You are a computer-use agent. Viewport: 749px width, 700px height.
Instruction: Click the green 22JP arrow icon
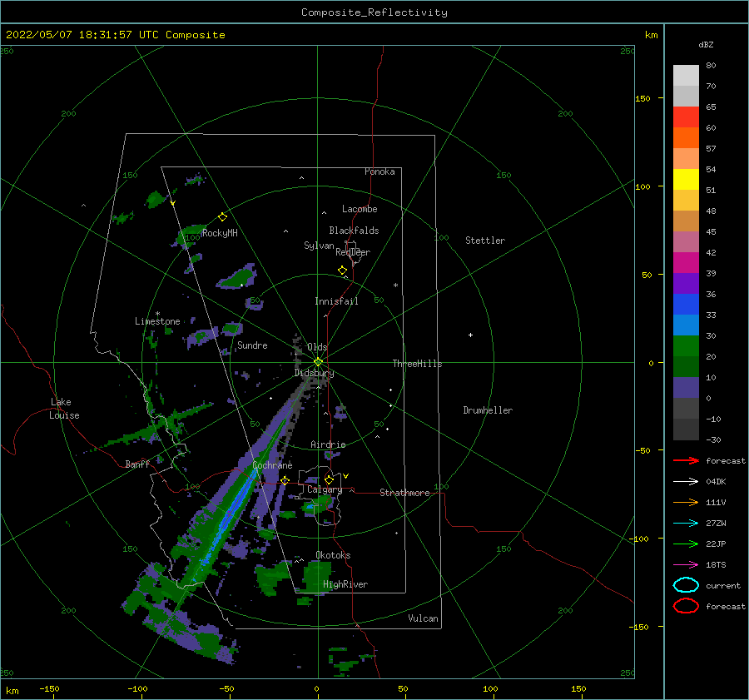tap(686, 544)
